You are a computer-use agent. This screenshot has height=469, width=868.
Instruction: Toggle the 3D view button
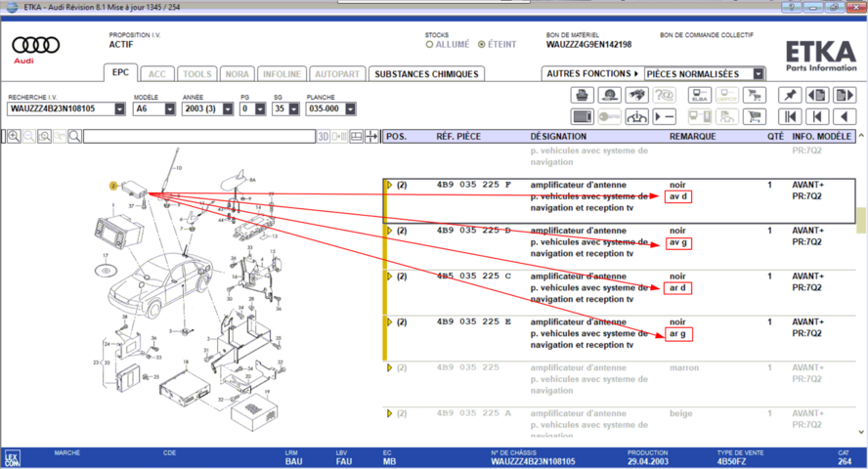(324, 136)
